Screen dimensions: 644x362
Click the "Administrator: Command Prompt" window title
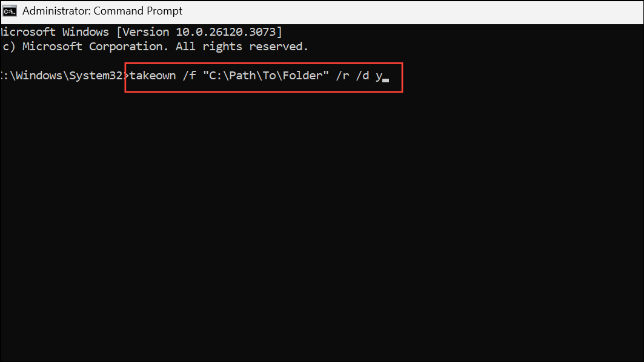102,11
